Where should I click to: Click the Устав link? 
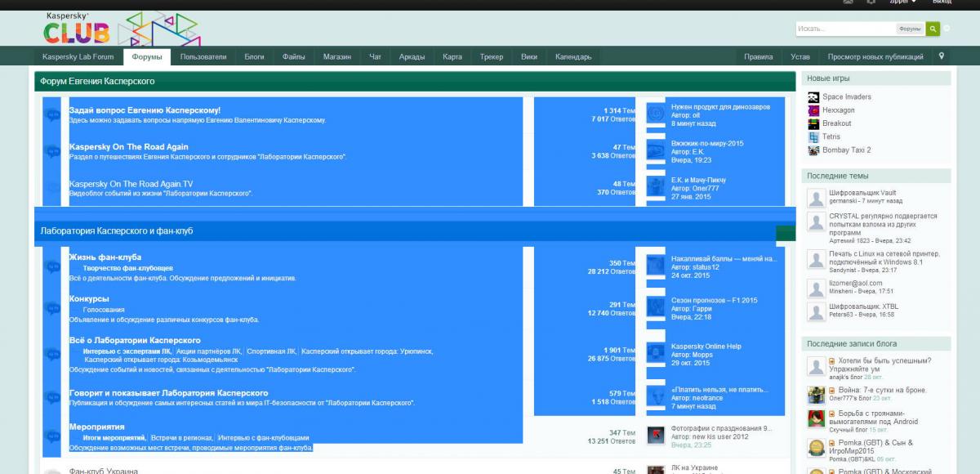coord(800,57)
